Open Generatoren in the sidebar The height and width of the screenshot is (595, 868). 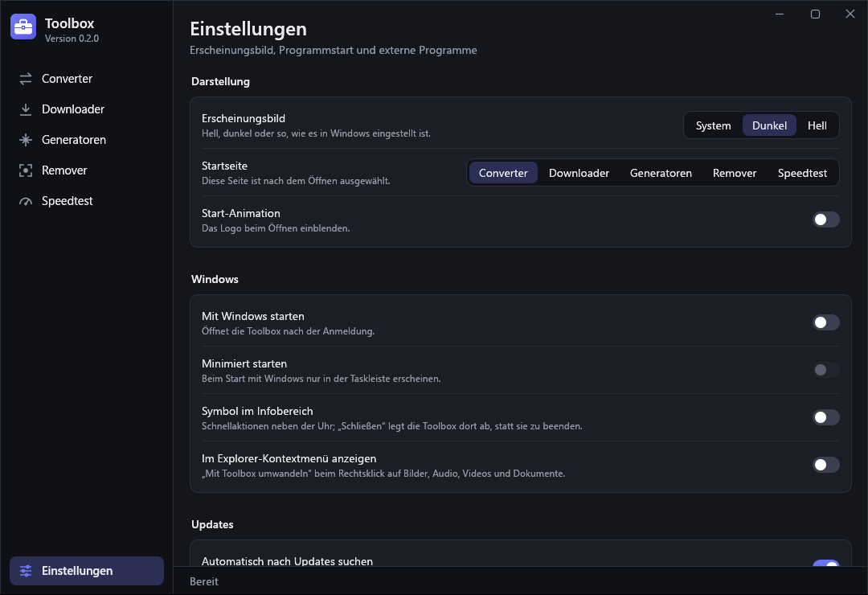[74, 140]
